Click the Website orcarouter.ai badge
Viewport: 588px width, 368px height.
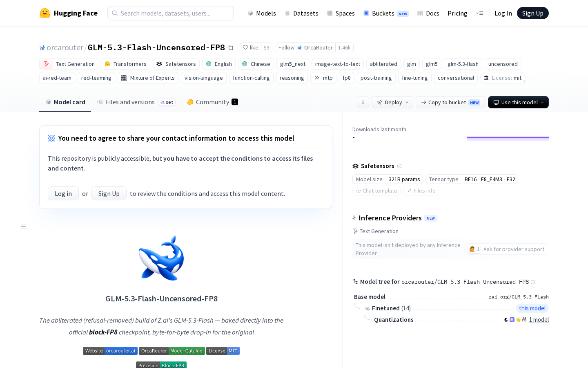(110, 351)
